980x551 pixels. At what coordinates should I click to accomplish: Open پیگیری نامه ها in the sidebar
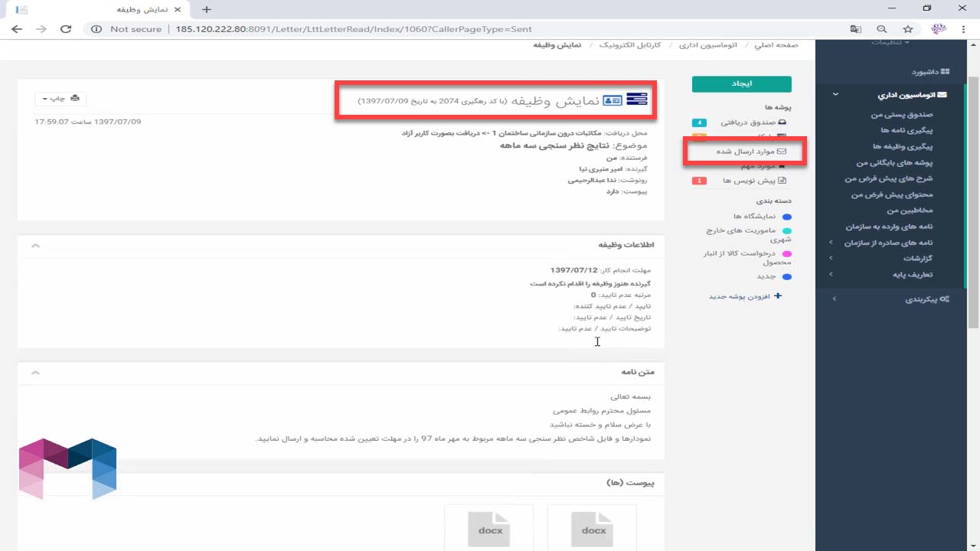coord(906,131)
